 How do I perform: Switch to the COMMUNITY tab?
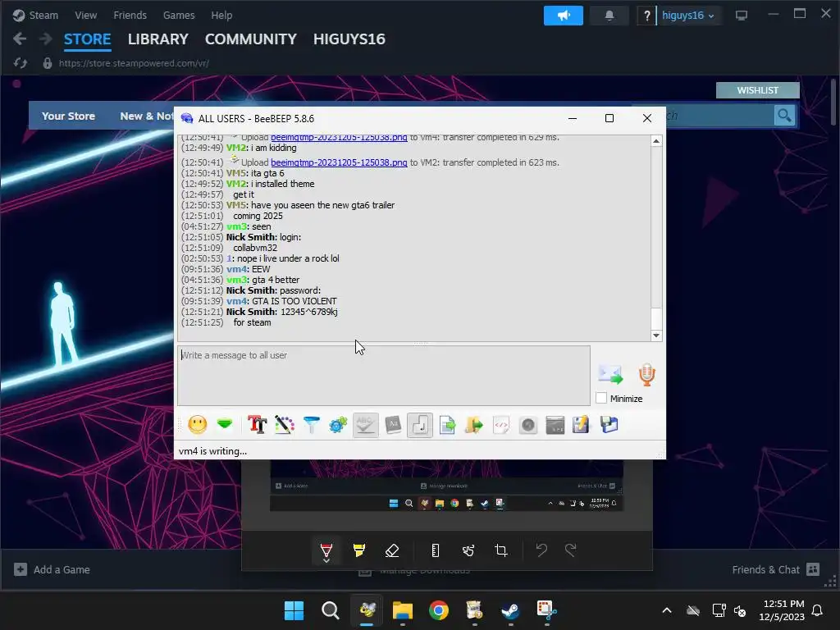251,39
